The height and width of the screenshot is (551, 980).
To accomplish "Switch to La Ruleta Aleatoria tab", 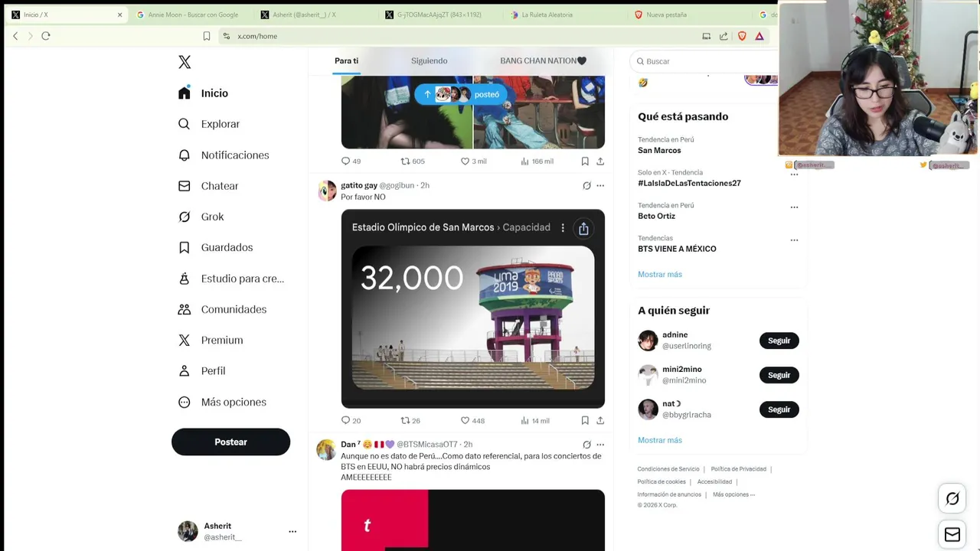I will click(547, 15).
